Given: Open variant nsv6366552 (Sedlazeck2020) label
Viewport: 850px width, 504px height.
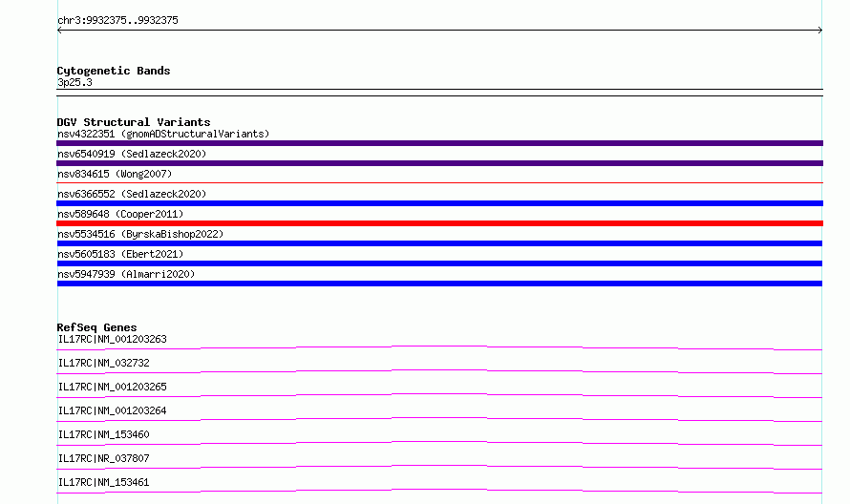Looking at the screenshot, I should (132, 194).
